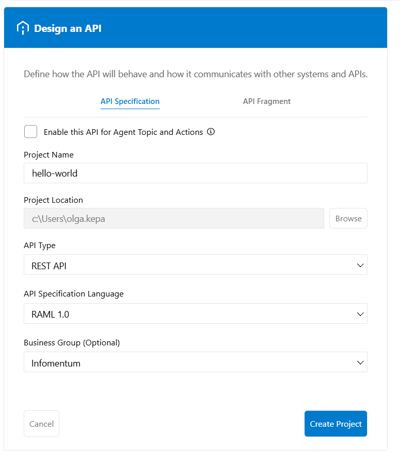The width and height of the screenshot is (400, 453).
Task: Click the info icon beside Agent Topic option
Action: click(211, 132)
